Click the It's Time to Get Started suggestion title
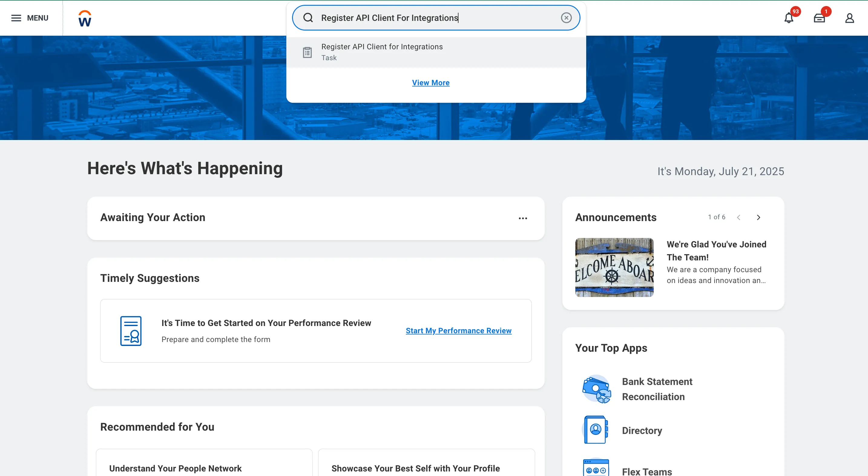 click(x=266, y=323)
